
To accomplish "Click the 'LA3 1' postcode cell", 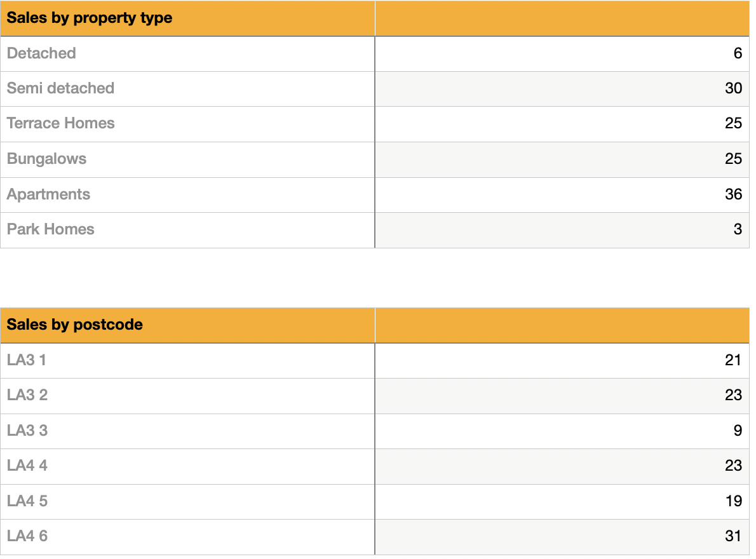I will [27, 360].
